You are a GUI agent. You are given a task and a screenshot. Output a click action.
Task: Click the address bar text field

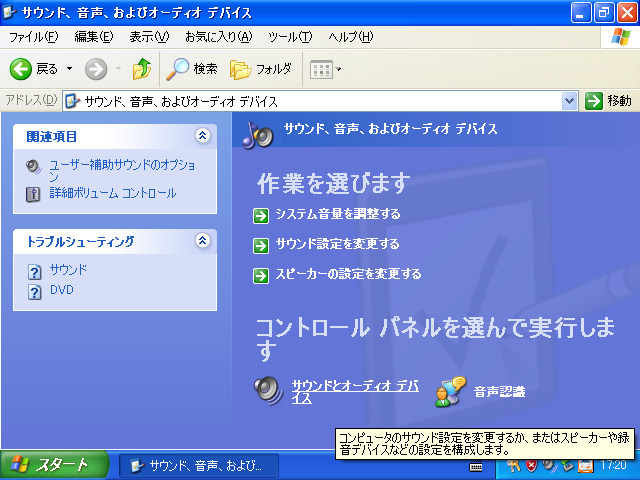(x=320, y=101)
